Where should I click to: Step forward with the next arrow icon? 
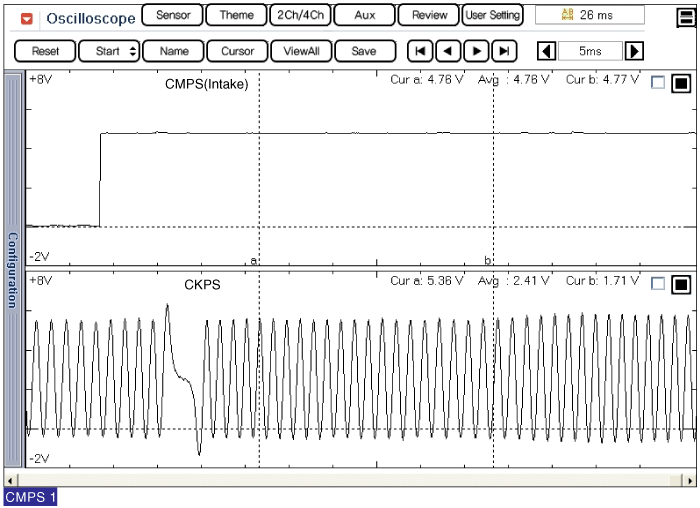pyautogui.click(x=478, y=51)
